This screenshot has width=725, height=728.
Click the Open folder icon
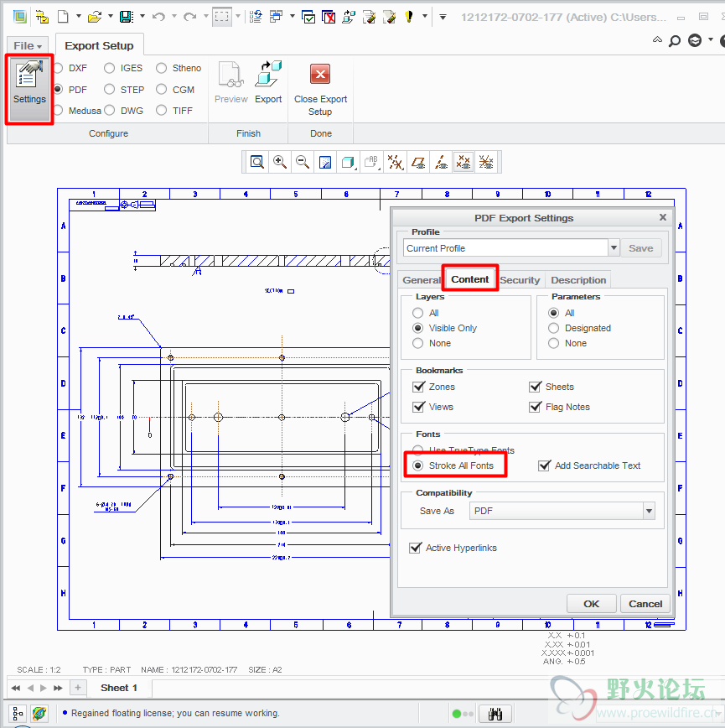tap(95, 17)
